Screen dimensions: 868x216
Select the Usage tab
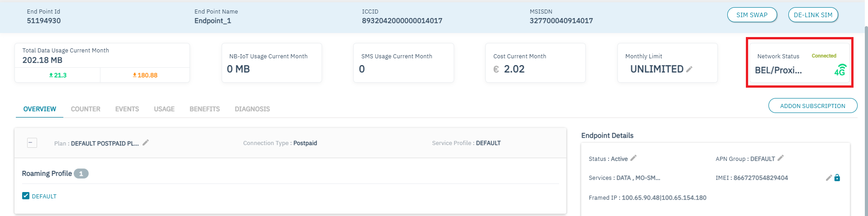[x=164, y=109]
